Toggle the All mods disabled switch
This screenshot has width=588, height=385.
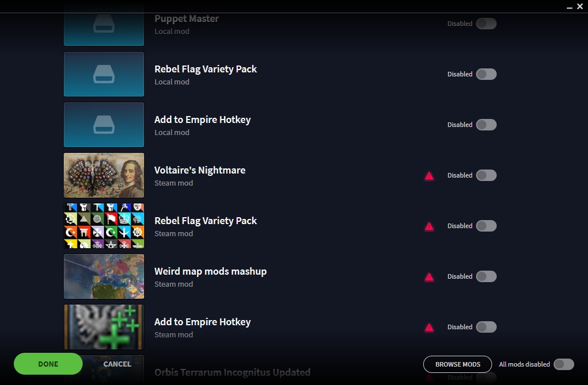pos(564,364)
